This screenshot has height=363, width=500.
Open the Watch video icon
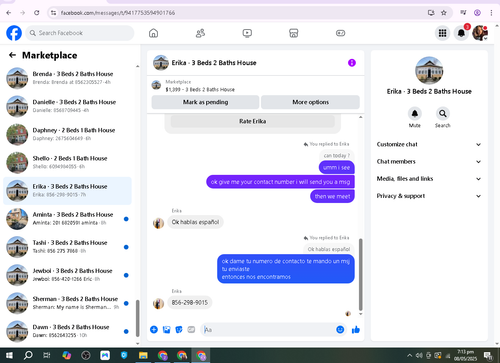tap(247, 33)
